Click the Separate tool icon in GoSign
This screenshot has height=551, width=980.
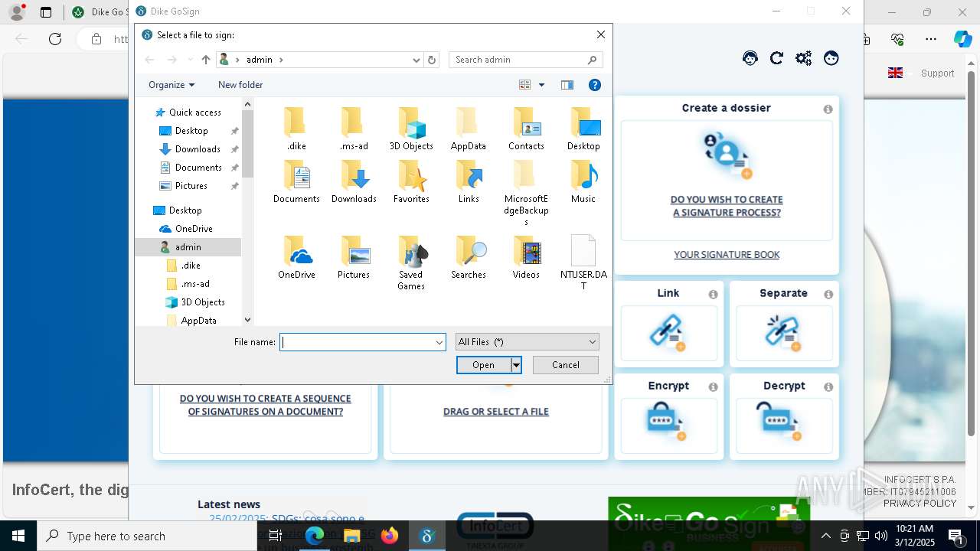point(782,333)
